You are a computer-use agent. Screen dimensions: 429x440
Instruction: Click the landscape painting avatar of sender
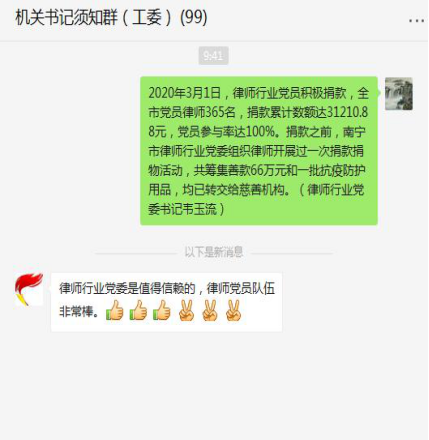point(399,94)
